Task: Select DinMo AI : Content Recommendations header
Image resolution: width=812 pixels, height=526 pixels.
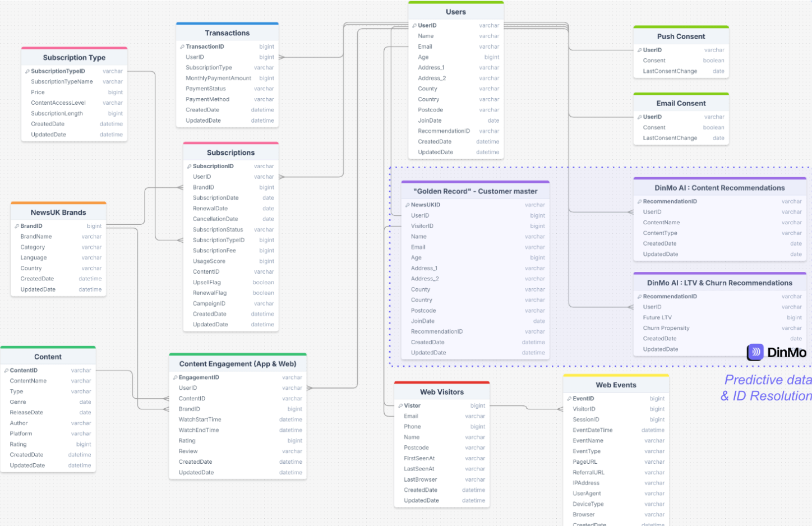Action: click(x=719, y=188)
